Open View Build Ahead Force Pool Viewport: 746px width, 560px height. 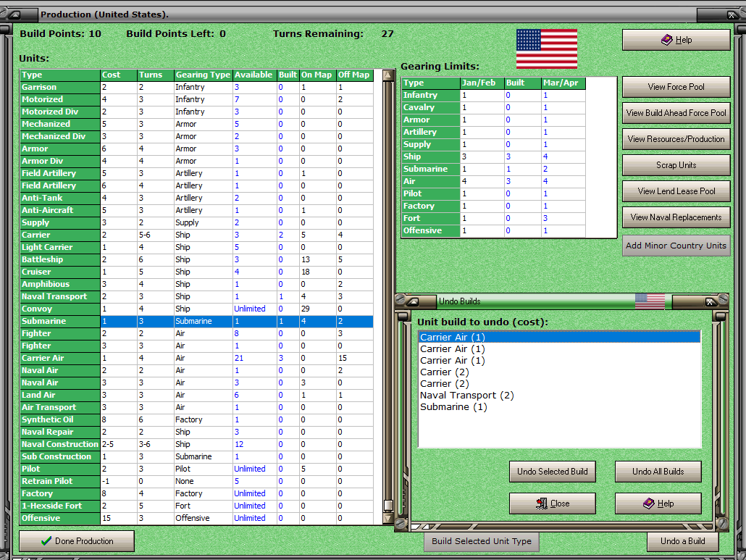(x=676, y=113)
